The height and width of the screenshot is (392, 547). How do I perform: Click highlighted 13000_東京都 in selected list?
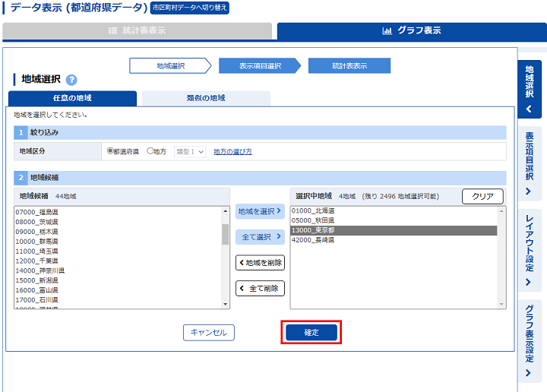click(394, 230)
